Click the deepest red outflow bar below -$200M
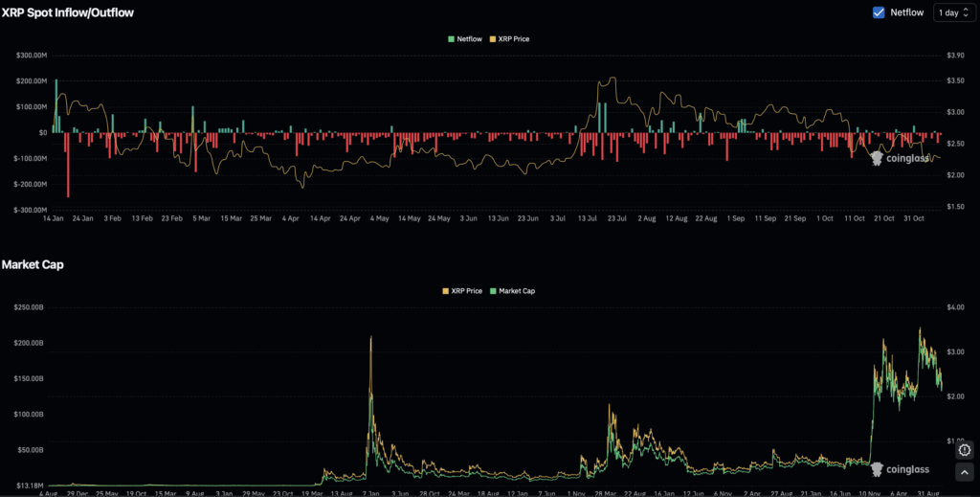Image resolution: width=980 pixels, height=497 pixels. click(x=68, y=165)
